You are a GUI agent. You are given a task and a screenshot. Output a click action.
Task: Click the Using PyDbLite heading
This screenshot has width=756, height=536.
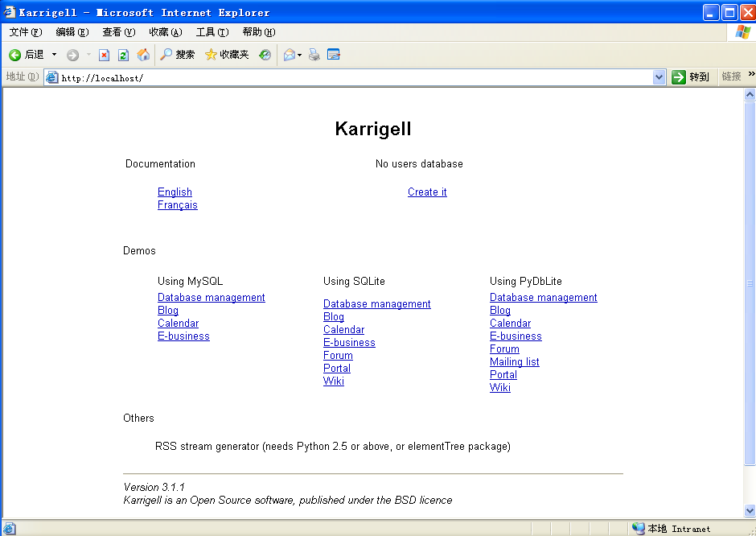coord(525,281)
